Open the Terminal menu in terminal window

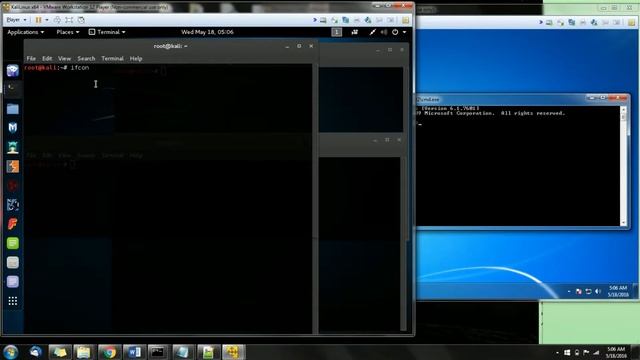pos(112,58)
